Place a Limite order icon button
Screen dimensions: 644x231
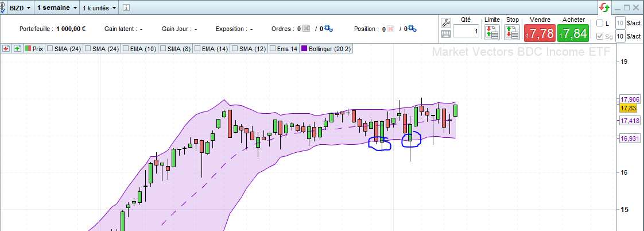tap(492, 32)
